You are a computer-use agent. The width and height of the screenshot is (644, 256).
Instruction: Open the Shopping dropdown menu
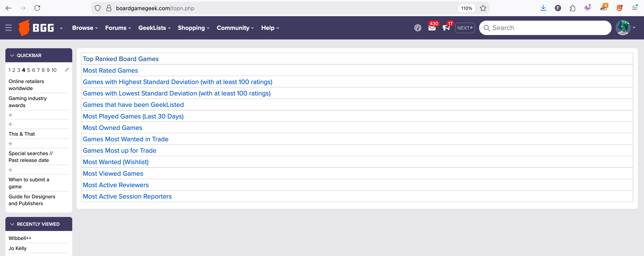pyautogui.click(x=194, y=28)
